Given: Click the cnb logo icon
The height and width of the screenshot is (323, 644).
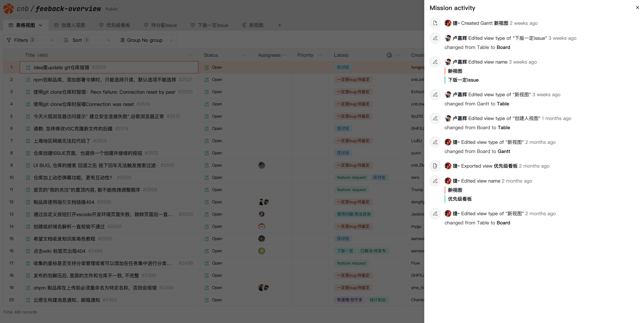Looking at the screenshot, I should (x=8, y=9).
